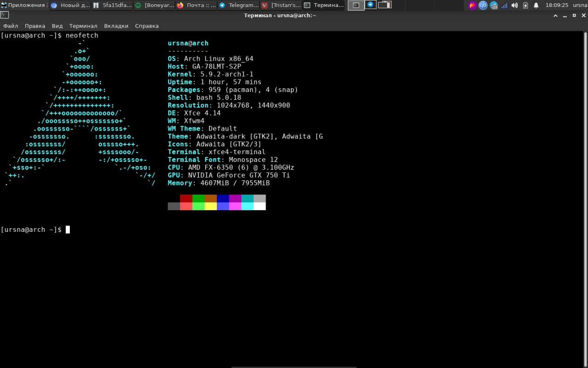The width and height of the screenshot is (588, 368).
Task: Click the "Memory: 4607MiB / 7955MiB" line
Action: pos(219,184)
